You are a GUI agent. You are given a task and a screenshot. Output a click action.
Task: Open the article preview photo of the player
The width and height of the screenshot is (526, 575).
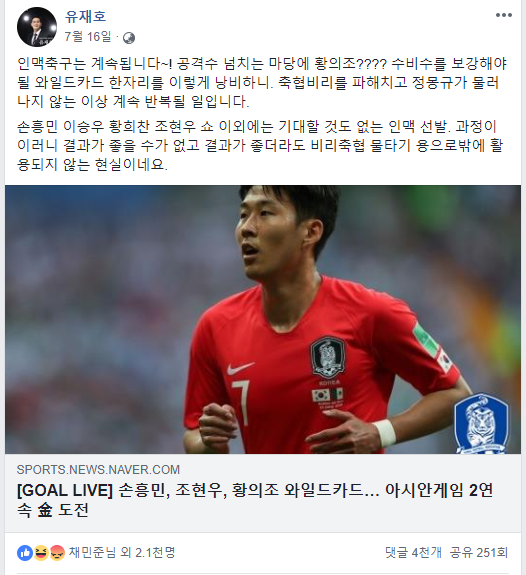coord(263,319)
